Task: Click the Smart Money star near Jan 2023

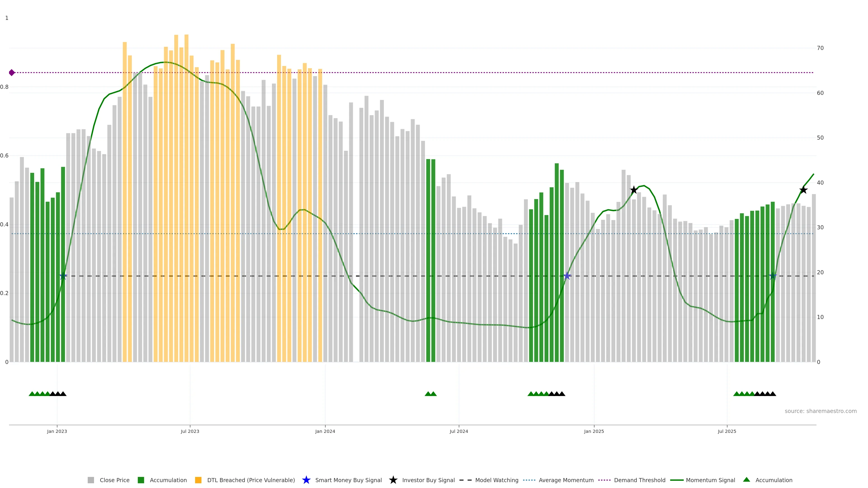Action: click(63, 276)
